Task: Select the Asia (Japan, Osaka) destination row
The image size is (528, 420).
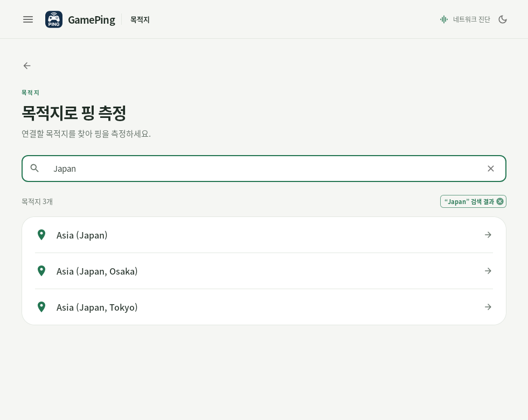Action: pyautogui.click(x=264, y=271)
